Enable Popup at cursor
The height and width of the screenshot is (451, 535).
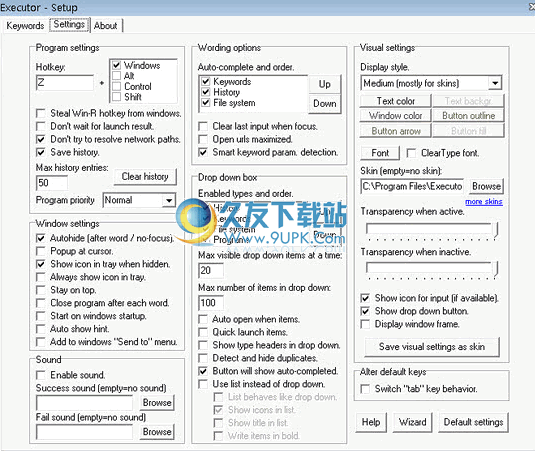click(41, 251)
